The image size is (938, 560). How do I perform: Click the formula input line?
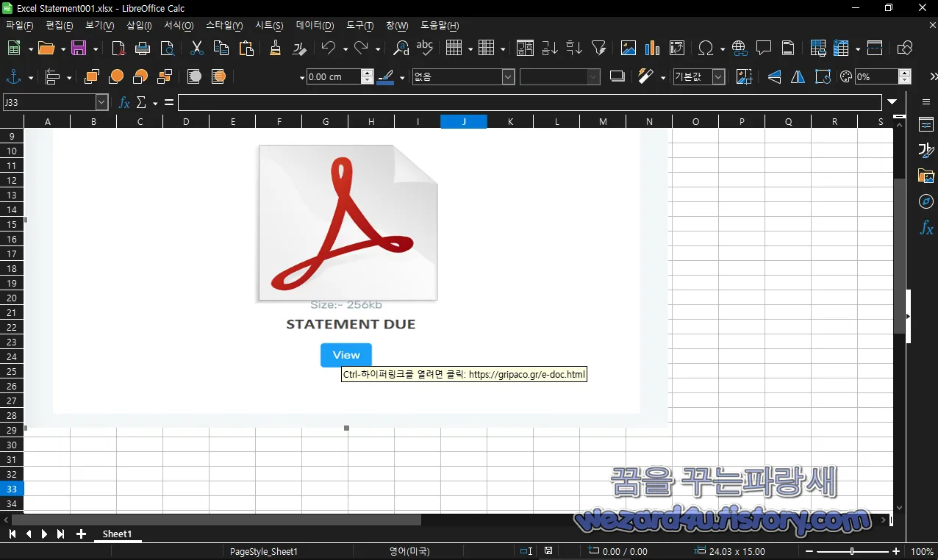tap(529, 103)
